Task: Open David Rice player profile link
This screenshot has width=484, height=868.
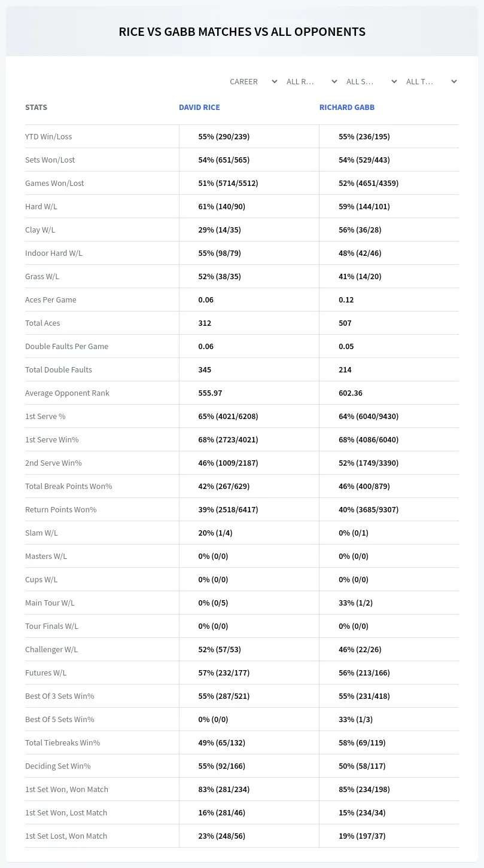Action: tap(199, 108)
